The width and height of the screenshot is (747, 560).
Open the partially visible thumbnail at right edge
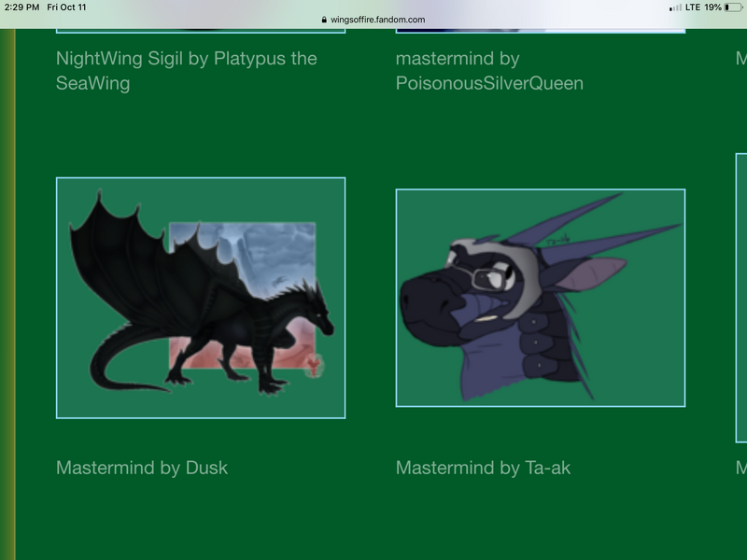pyautogui.click(x=741, y=298)
